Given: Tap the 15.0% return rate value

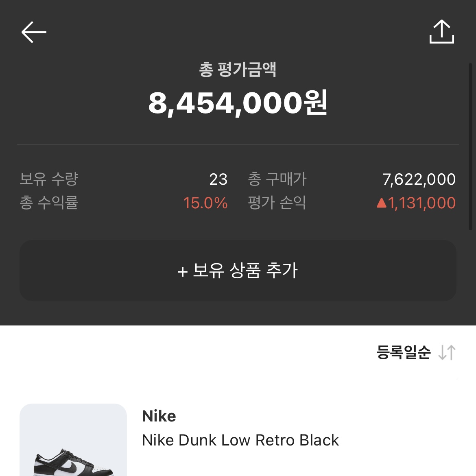Looking at the screenshot, I should (x=205, y=203).
